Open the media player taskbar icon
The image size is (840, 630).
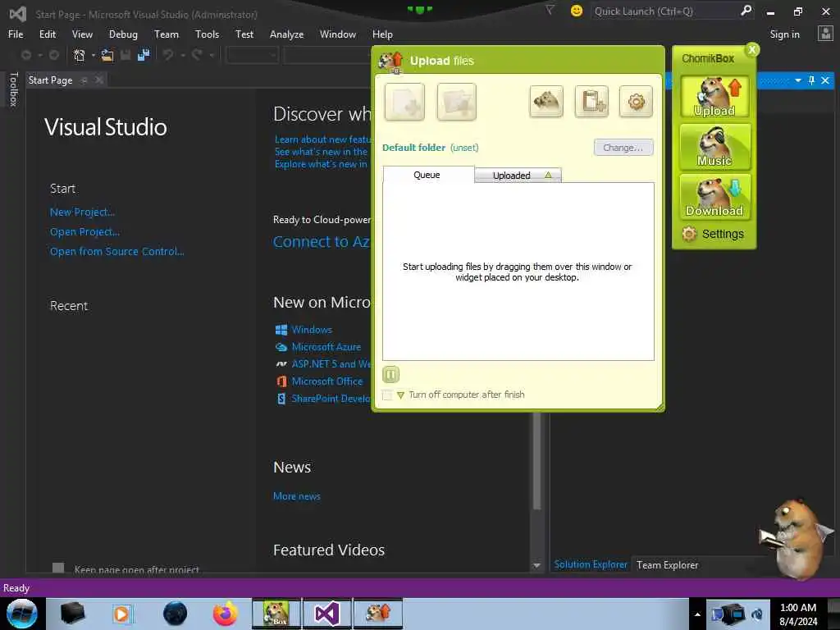coord(123,614)
